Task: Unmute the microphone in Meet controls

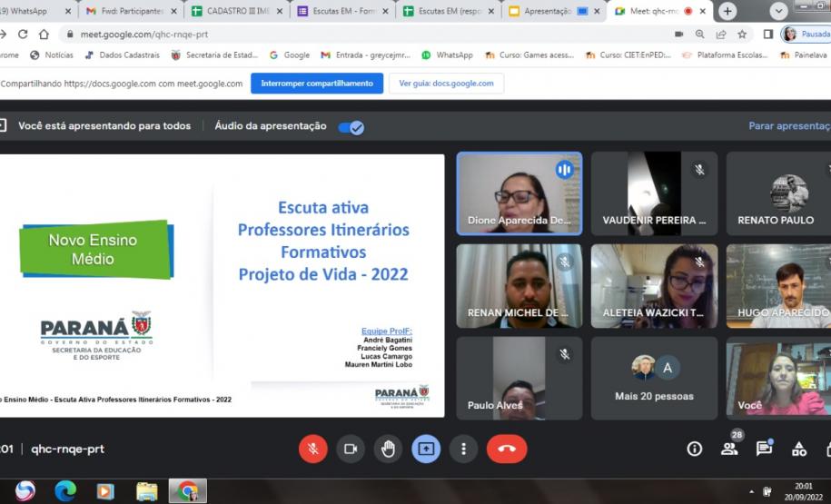Action: (x=313, y=449)
